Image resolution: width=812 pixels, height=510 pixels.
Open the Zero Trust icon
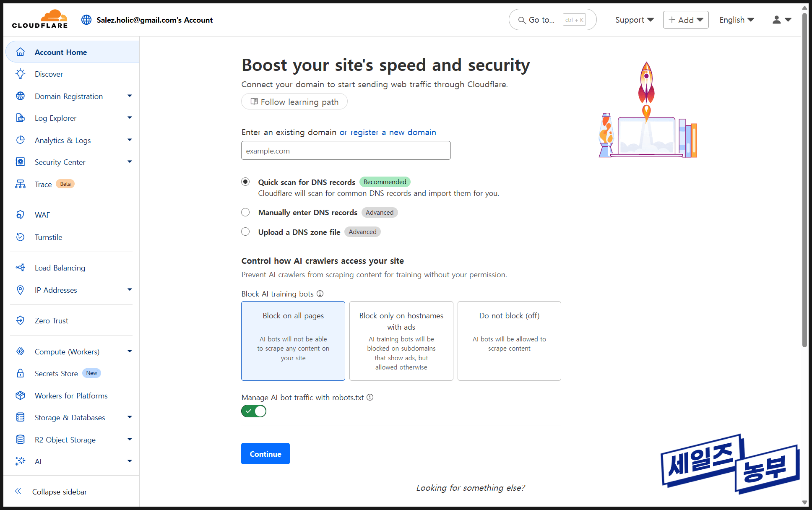pyautogui.click(x=20, y=320)
